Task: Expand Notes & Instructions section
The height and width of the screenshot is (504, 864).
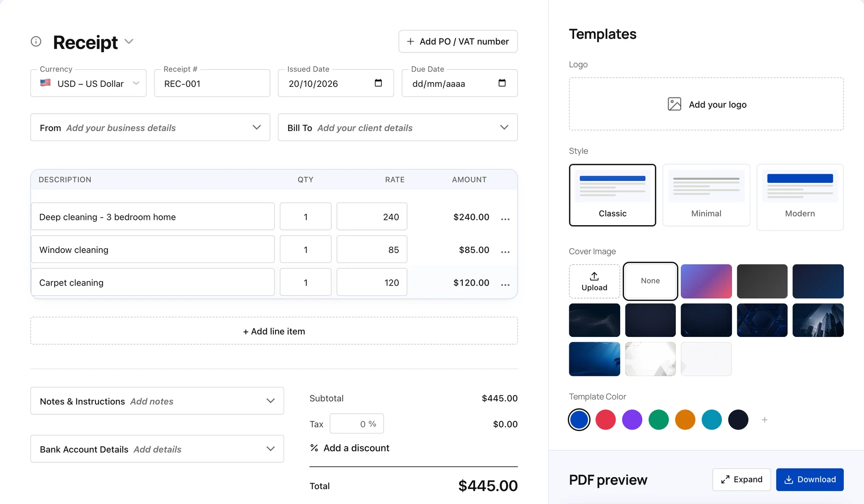Action: coord(157,401)
